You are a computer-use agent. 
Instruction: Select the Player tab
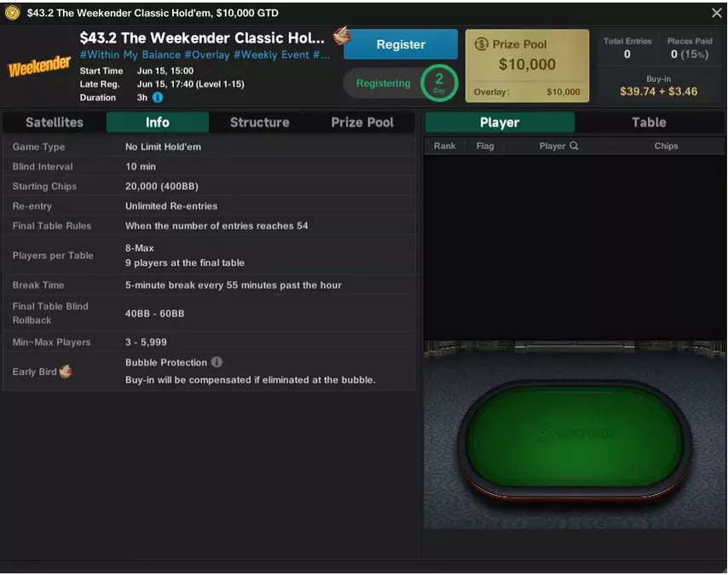(x=500, y=122)
